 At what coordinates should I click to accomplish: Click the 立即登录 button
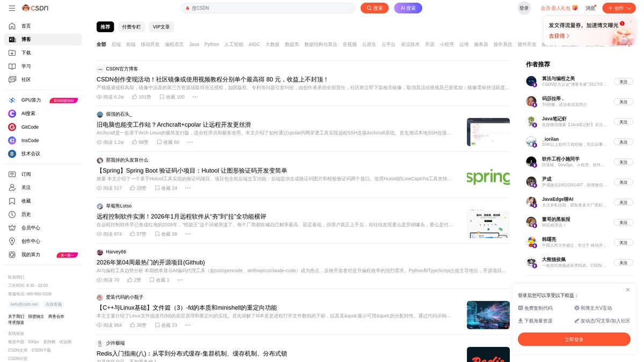coord(574,339)
